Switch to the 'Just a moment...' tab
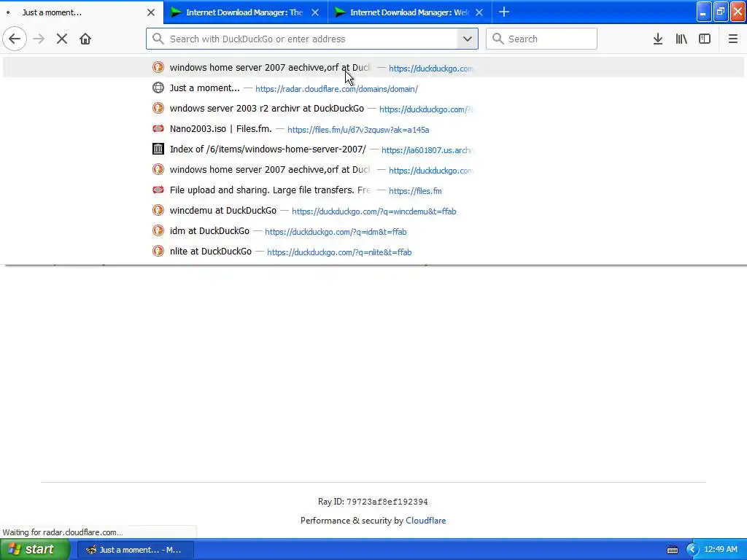 click(81, 12)
